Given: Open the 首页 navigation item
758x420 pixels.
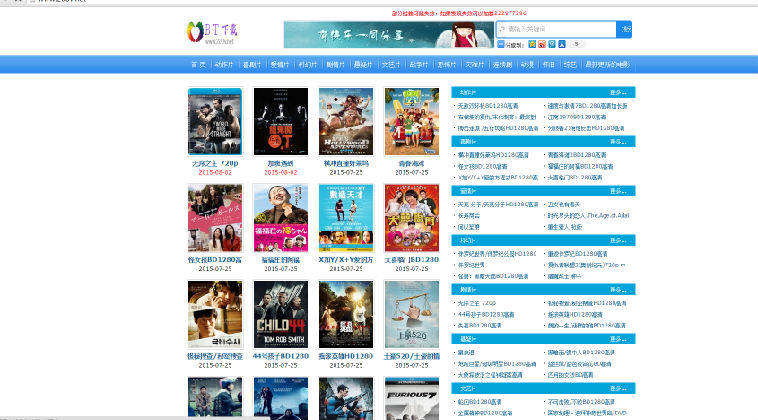Looking at the screenshot, I should [x=198, y=64].
